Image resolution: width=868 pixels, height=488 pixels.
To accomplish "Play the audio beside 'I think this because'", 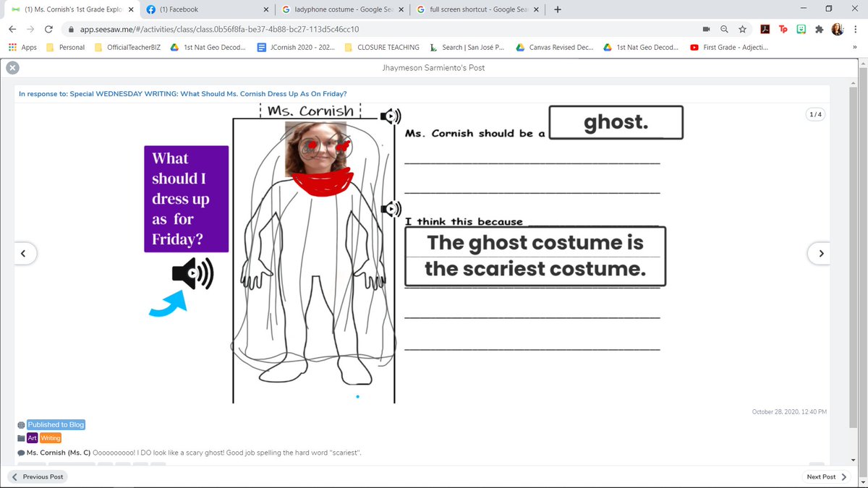I will tap(391, 210).
